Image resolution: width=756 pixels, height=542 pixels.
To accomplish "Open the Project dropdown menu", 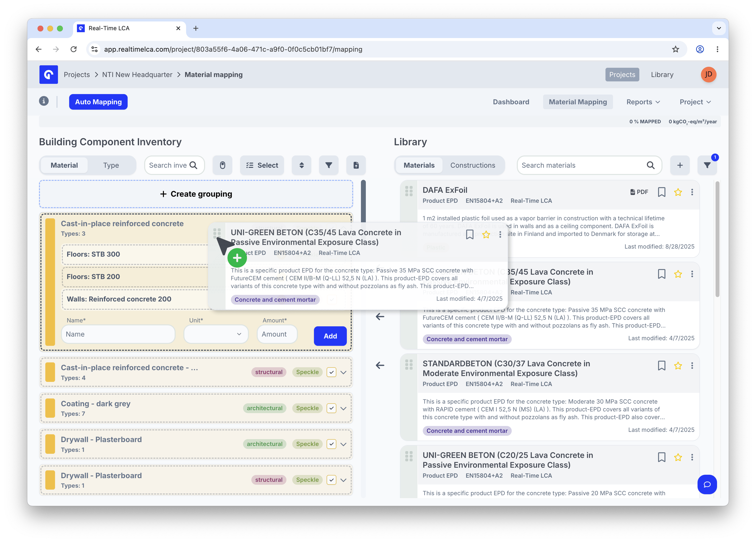I will click(x=695, y=102).
